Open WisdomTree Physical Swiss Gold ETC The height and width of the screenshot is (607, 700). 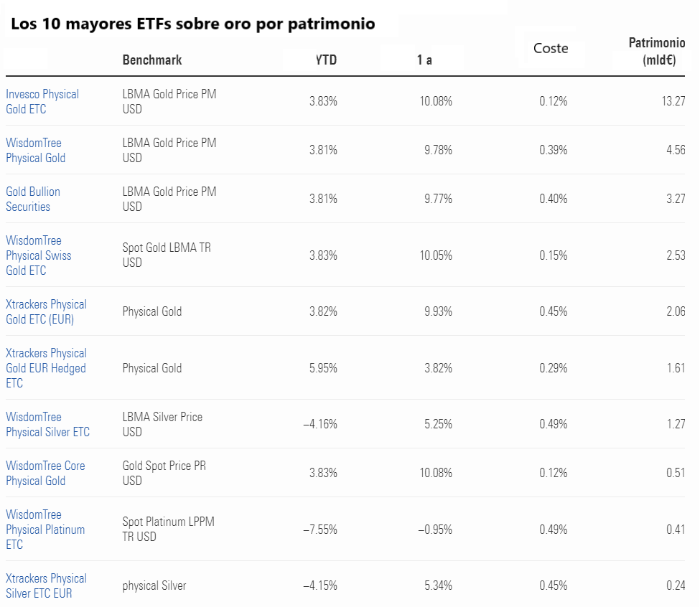(38, 255)
